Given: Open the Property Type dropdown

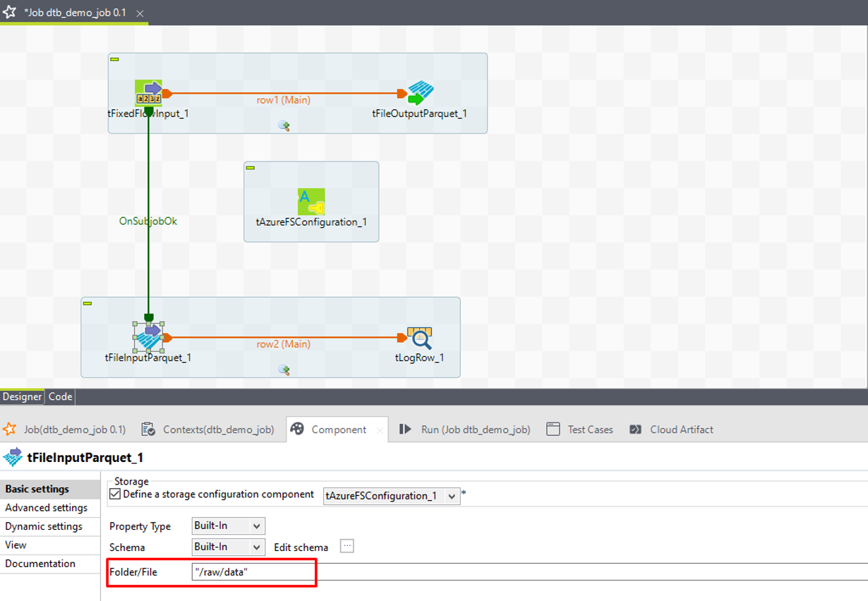Looking at the screenshot, I should click(x=257, y=526).
